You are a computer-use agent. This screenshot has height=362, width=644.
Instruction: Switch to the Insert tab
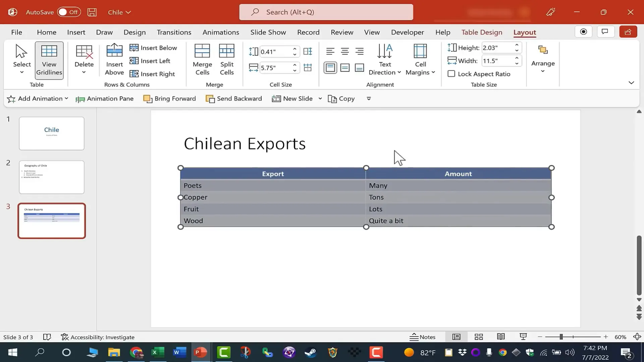click(x=76, y=32)
